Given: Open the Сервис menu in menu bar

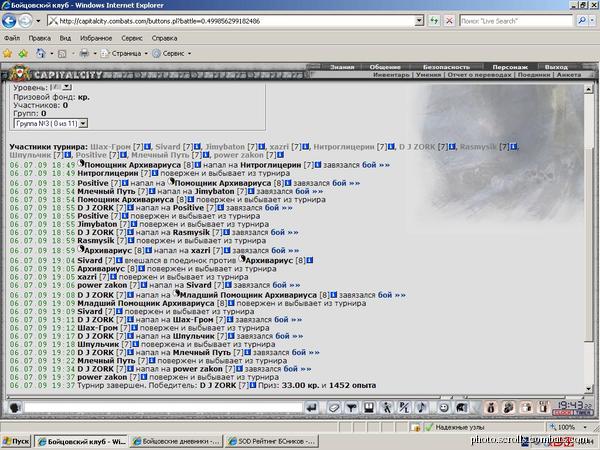Looking at the screenshot, I should pyautogui.click(x=132, y=38).
